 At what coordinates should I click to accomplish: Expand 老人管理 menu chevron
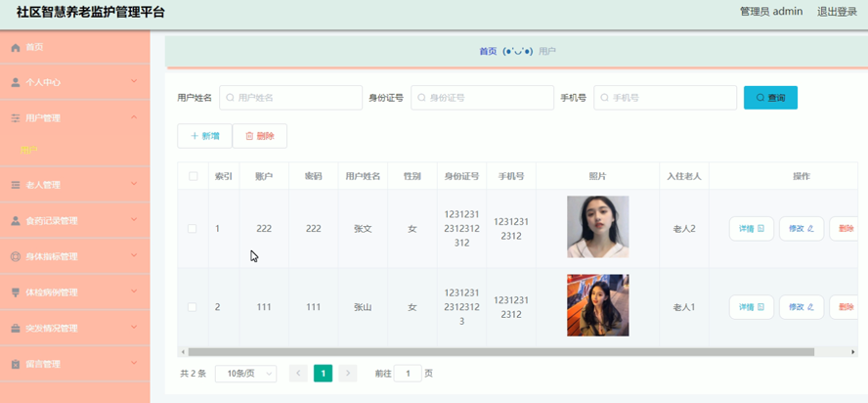tap(134, 184)
